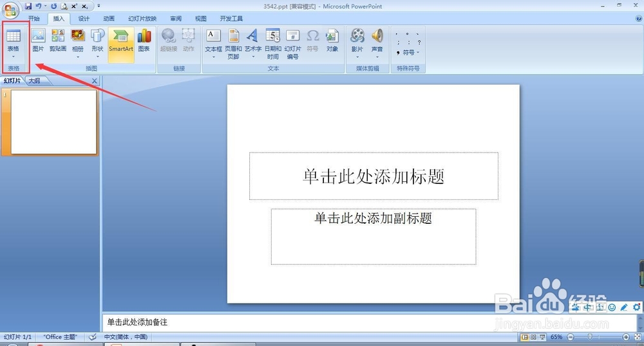Expand the 形状 dropdown arrow
Viewport: 644px width, 346px height.
pos(97,57)
